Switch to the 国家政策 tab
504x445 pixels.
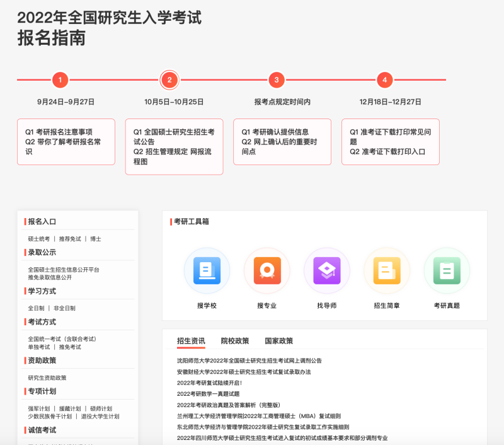[x=278, y=341]
